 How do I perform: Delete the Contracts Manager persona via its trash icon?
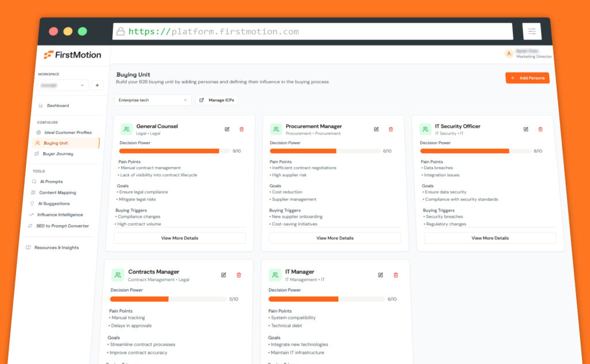[239, 275]
